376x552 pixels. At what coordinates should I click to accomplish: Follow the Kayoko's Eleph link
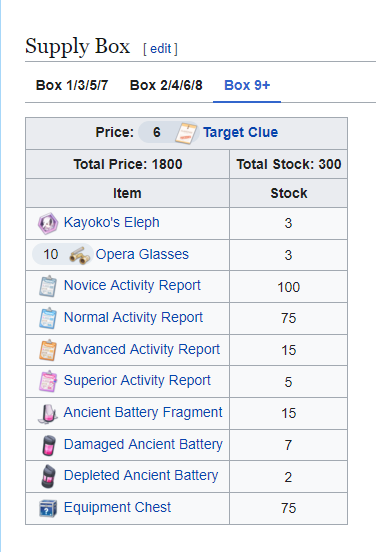point(112,222)
